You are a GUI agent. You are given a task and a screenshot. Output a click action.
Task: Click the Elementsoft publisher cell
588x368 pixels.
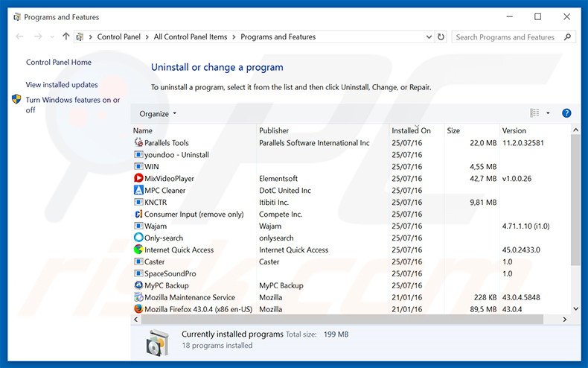click(x=278, y=178)
